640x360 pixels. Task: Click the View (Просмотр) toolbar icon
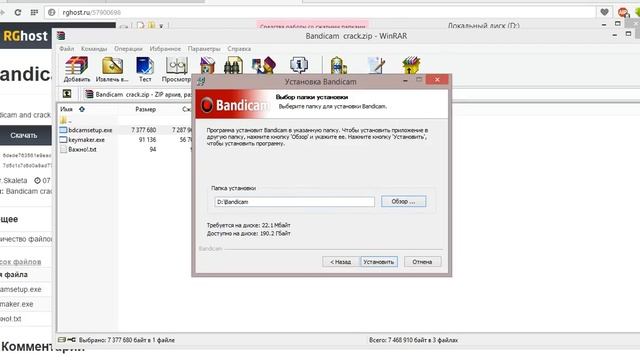tap(177, 66)
